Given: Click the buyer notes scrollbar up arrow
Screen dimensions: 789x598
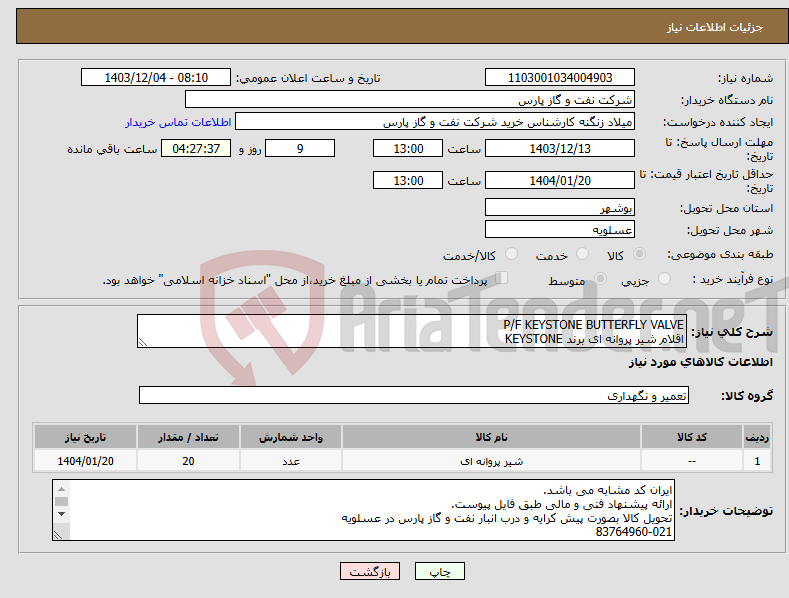Looking at the screenshot, I should 61,489.
